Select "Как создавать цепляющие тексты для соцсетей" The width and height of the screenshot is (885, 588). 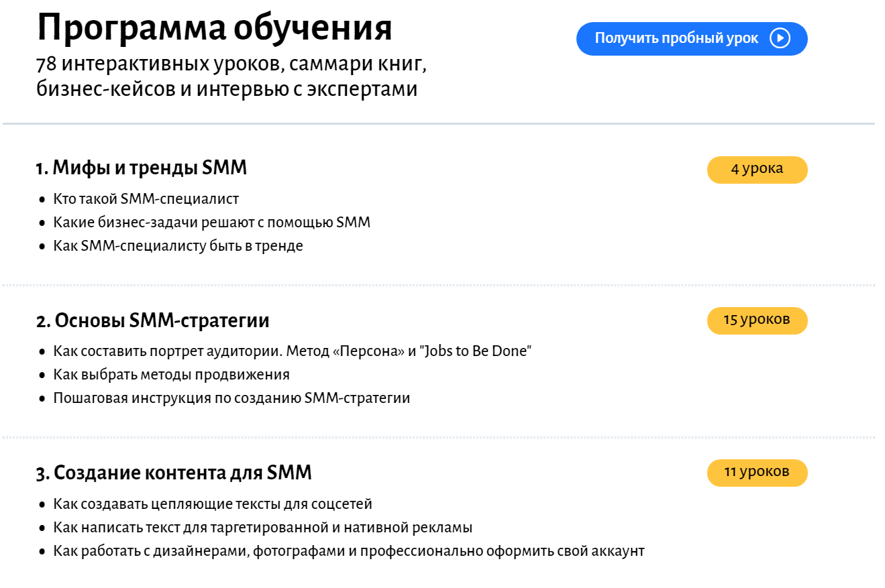point(213,504)
